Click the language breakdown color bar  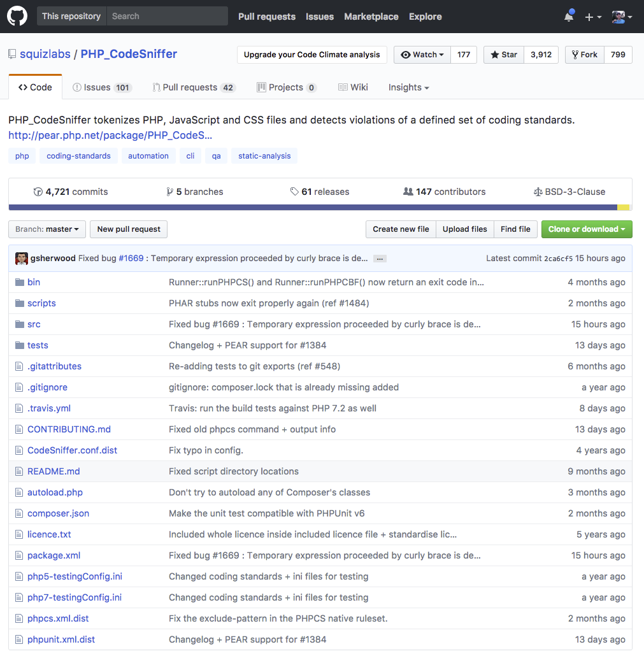click(x=320, y=208)
